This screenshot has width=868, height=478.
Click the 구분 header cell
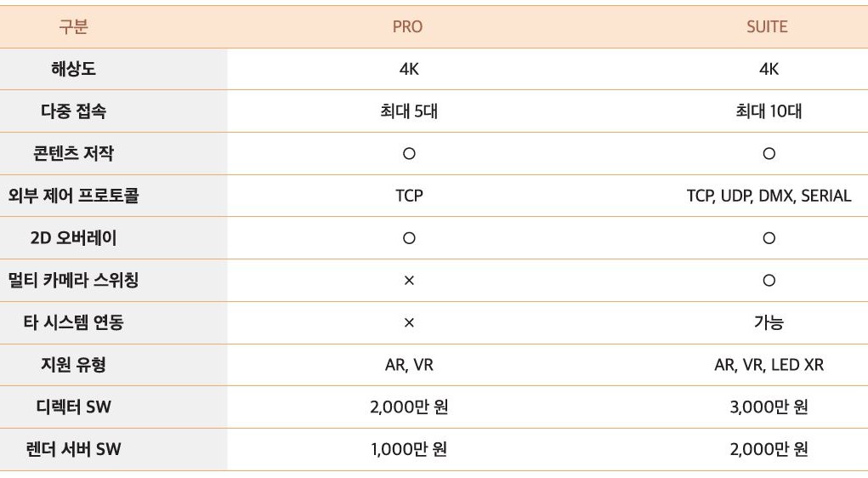coord(73,27)
